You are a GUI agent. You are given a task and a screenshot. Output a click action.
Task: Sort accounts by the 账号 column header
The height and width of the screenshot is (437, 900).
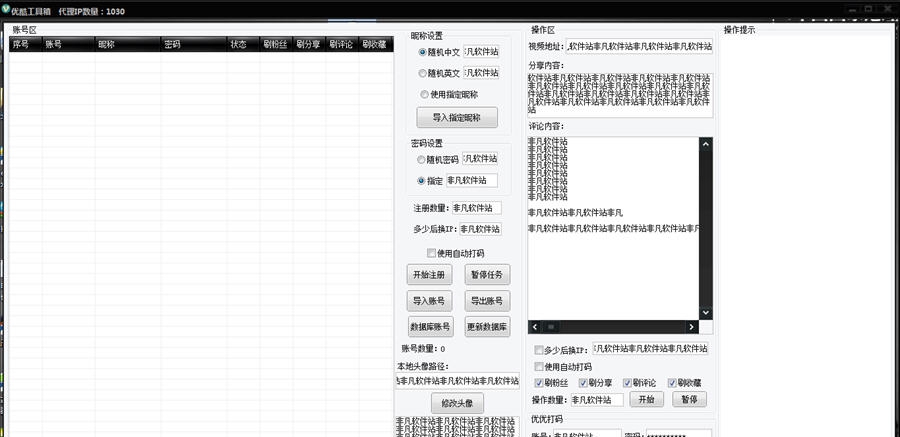point(54,45)
